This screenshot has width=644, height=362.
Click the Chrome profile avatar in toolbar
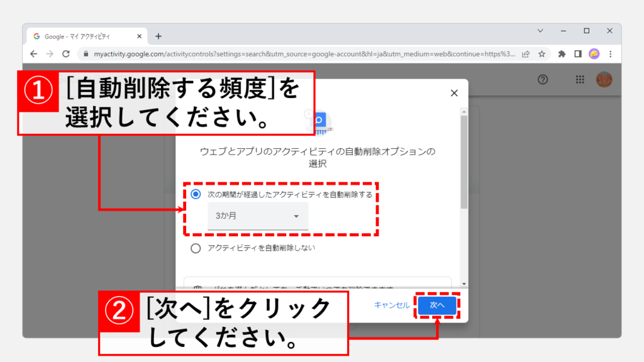(594, 54)
